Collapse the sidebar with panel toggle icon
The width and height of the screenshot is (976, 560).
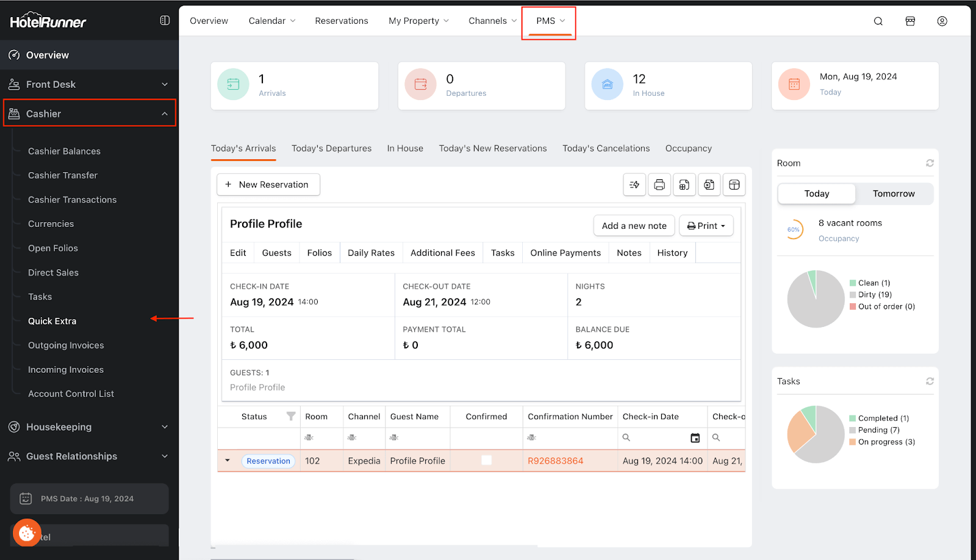click(x=165, y=21)
